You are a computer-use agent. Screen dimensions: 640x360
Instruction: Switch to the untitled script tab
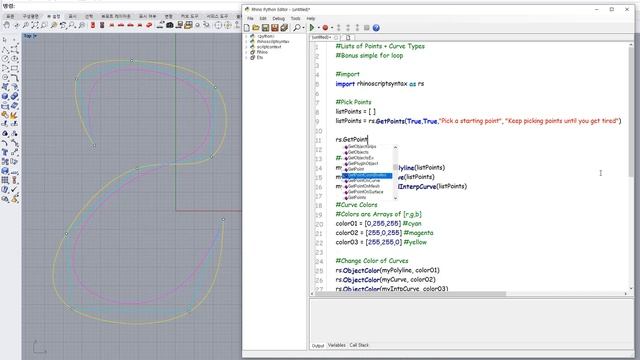[321, 38]
